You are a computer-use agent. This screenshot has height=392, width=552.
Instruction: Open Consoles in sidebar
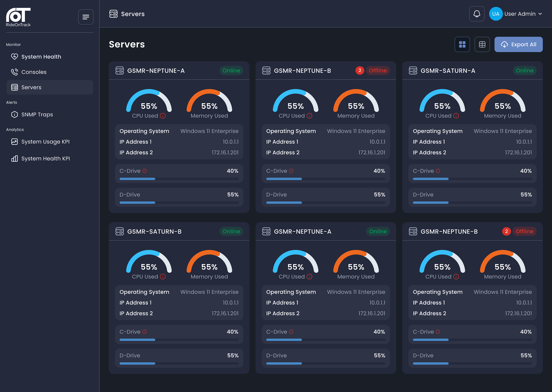coord(50,72)
